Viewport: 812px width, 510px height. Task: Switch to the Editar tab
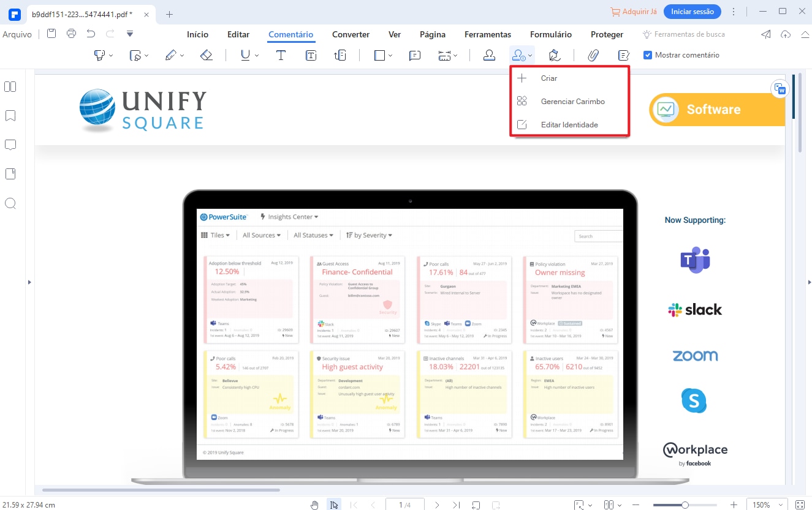click(238, 34)
